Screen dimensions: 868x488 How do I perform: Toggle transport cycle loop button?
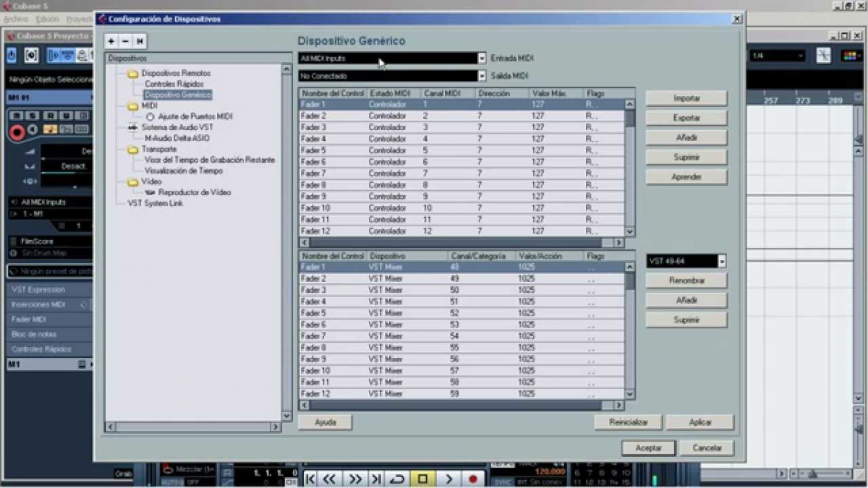click(x=397, y=479)
